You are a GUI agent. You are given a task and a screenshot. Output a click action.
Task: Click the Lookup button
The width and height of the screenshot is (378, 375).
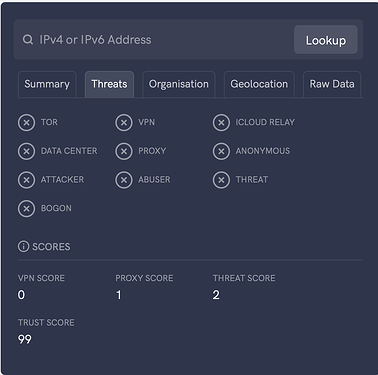[326, 40]
